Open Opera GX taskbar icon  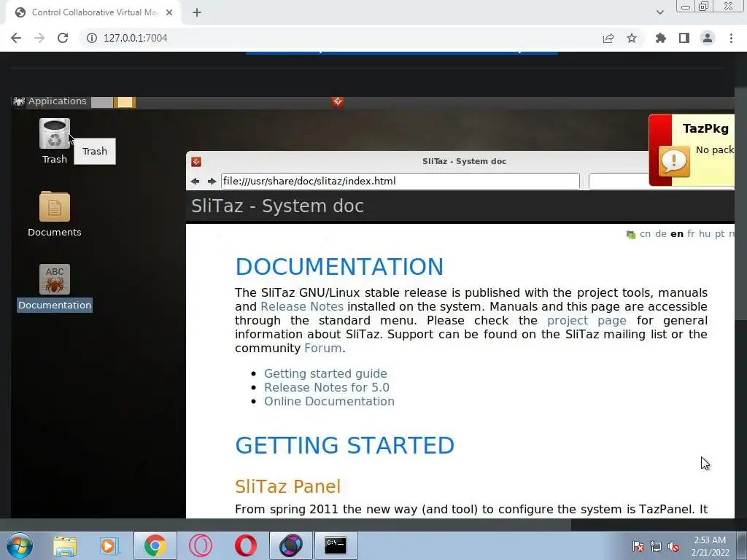[x=200, y=545]
